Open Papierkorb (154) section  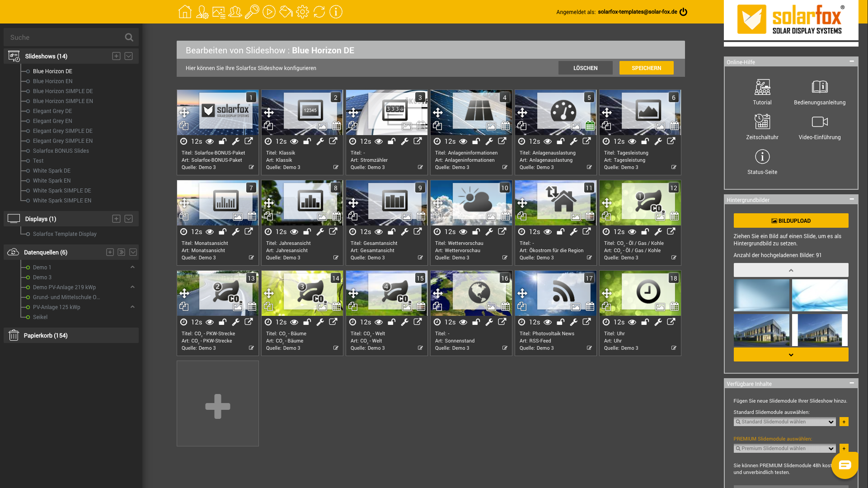point(46,335)
